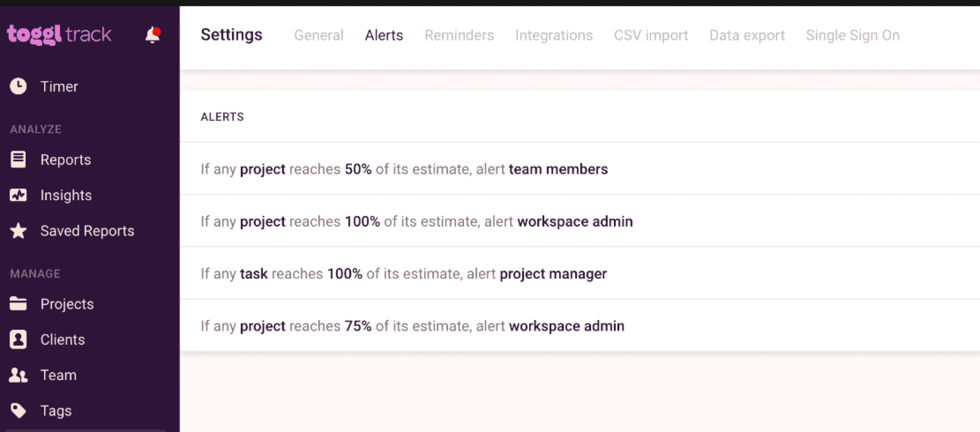This screenshot has height=432, width=980.
Task: Click the Timer clock icon
Action: pos(19,86)
